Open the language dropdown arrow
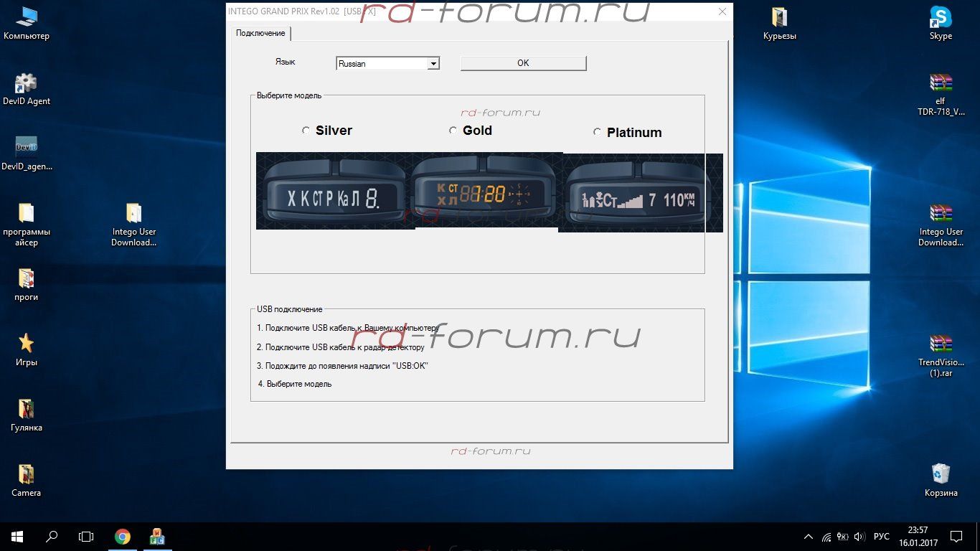This screenshot has width=980, height=551. click(x=433, y=64)
